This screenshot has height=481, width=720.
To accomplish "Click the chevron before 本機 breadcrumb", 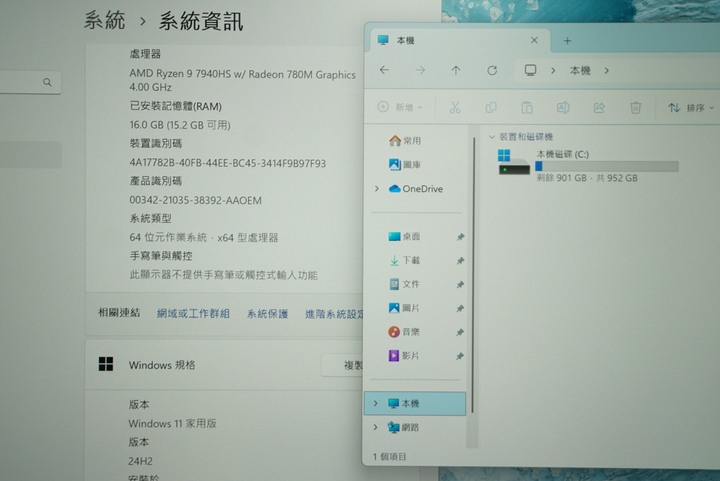I will click(x=553, y=71).
